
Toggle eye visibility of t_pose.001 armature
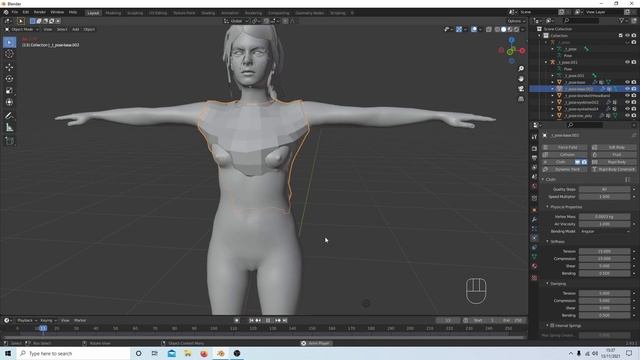click(x=627, y=62)
